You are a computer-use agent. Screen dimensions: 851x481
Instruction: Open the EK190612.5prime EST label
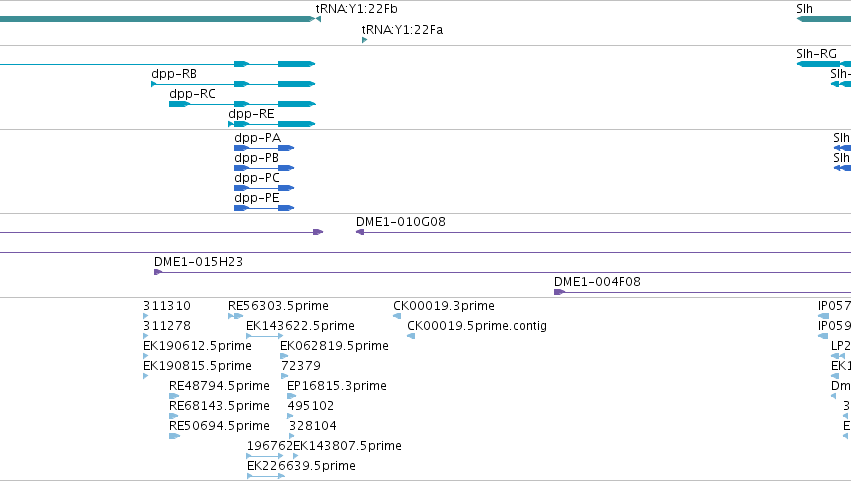198,346
